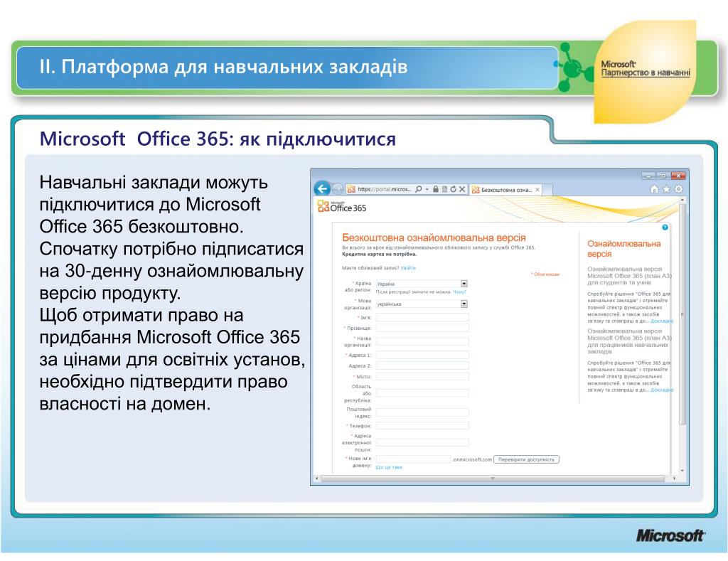Click the horizontal scrollbar left arrow
The width and height of the screenshot is (728, 561).
(x=317, y=478)
